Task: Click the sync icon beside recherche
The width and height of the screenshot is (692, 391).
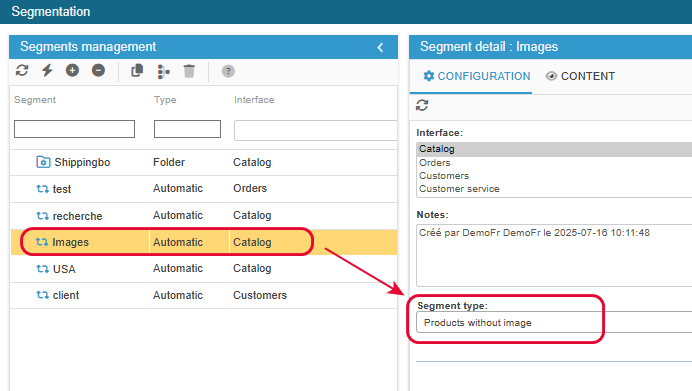Action: [x=42, y=216]
